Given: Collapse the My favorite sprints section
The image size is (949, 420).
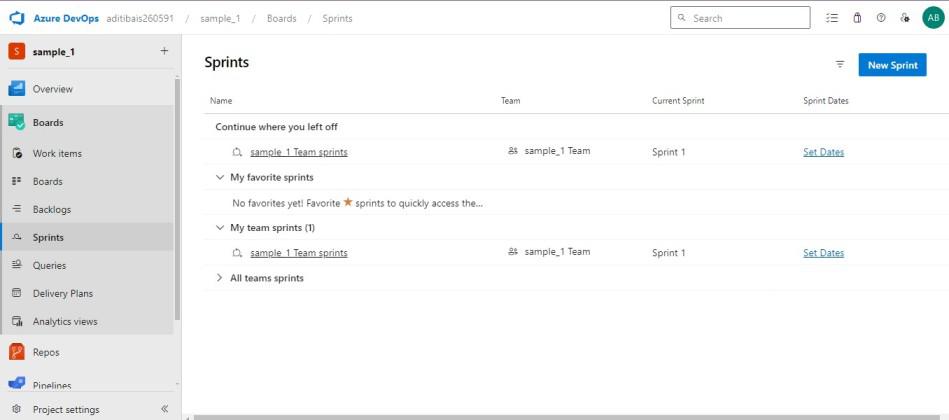Looking at the screenshot, I should click(x=220, y=177).
